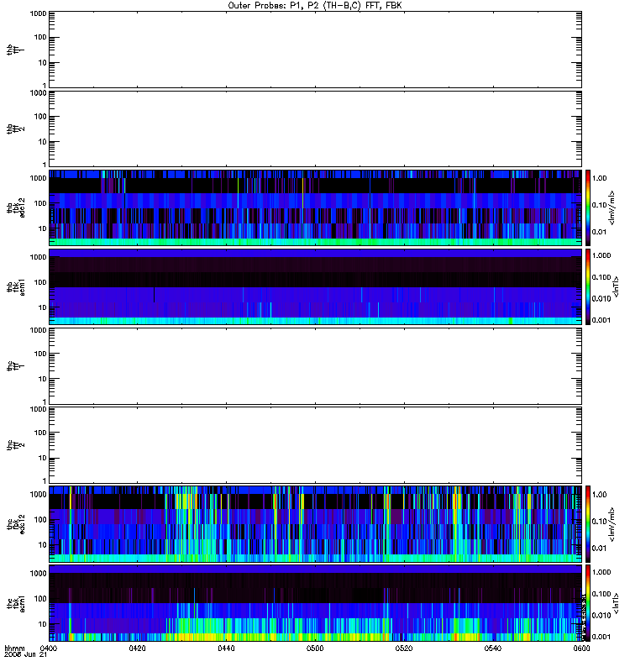This screenshot has height=672, width=630.
Task: Click the 0400 time axis label
Action: (x=50, y=648)
